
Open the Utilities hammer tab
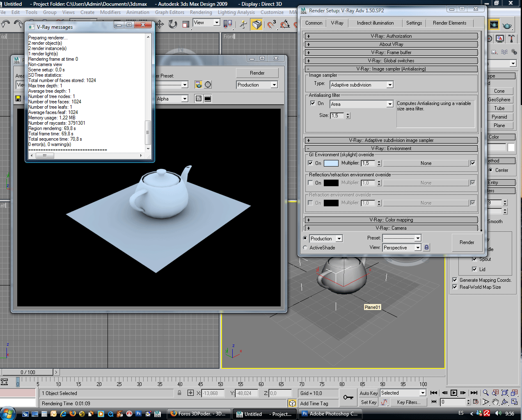coord(511,39)
